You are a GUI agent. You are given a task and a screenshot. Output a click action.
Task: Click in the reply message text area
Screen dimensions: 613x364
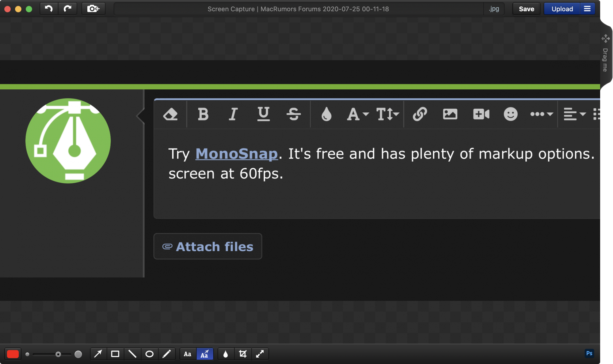(x=377, y=174)
